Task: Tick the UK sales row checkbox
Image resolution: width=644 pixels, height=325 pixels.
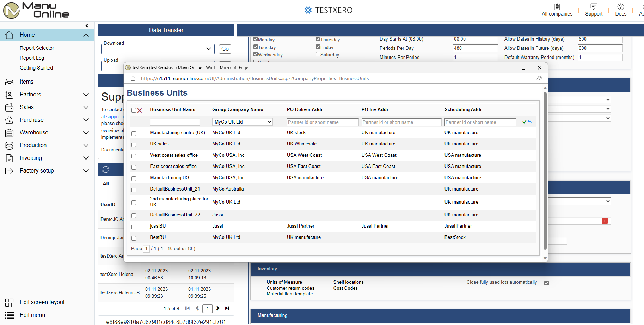Action: click(x=134, y=145)
